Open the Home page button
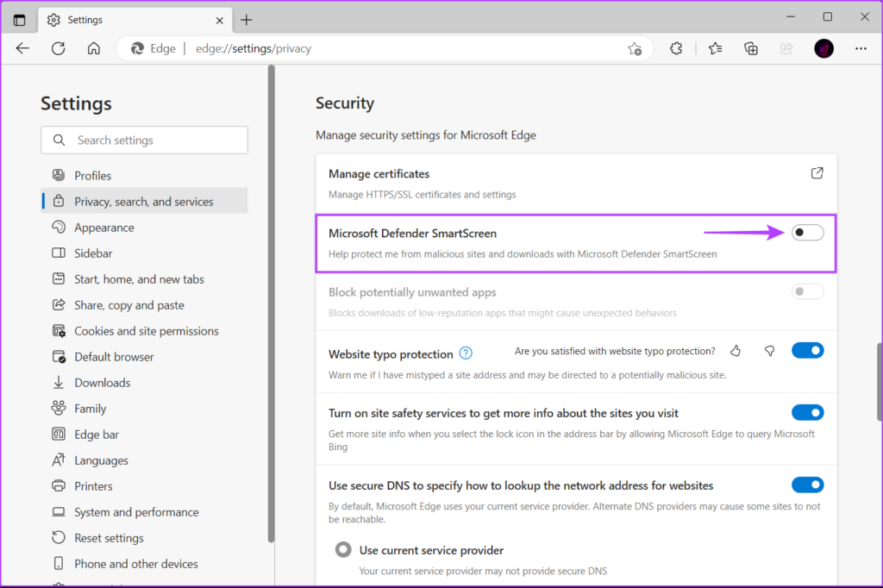883x588 pixels. click(x=93, y=48)
